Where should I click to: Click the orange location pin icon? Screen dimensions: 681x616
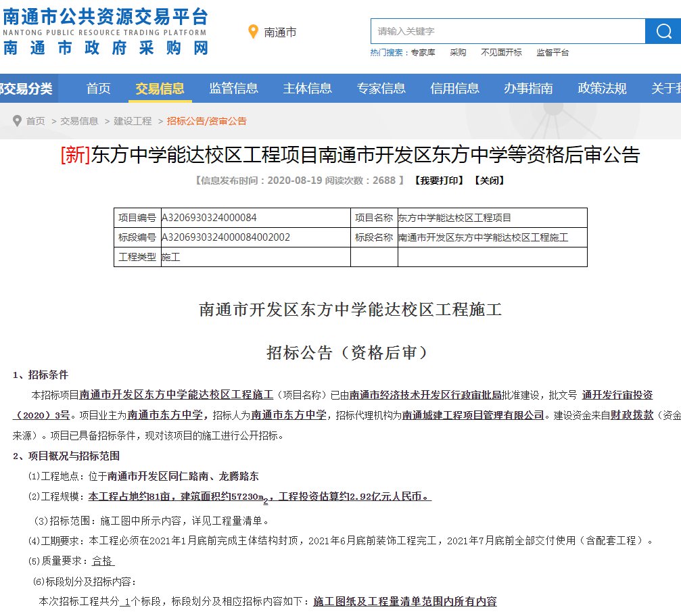[x=254, y=32]
